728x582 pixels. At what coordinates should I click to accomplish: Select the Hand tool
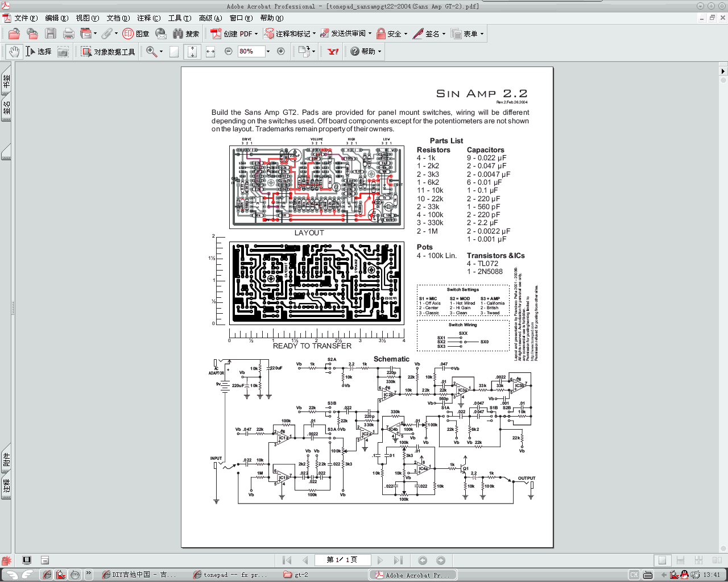pos(14,52)
